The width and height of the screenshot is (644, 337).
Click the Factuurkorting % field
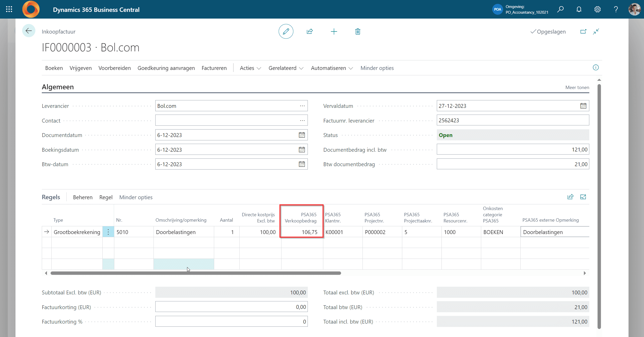[231, 322]
